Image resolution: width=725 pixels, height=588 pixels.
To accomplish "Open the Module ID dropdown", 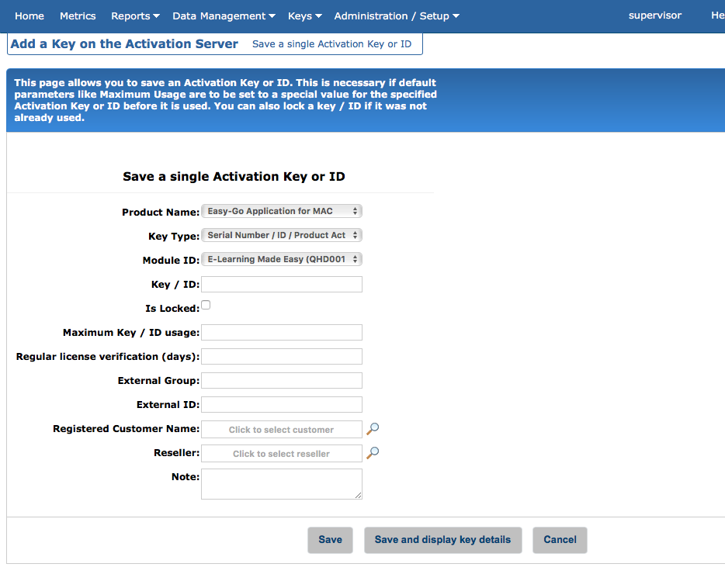I will (281, 259).
